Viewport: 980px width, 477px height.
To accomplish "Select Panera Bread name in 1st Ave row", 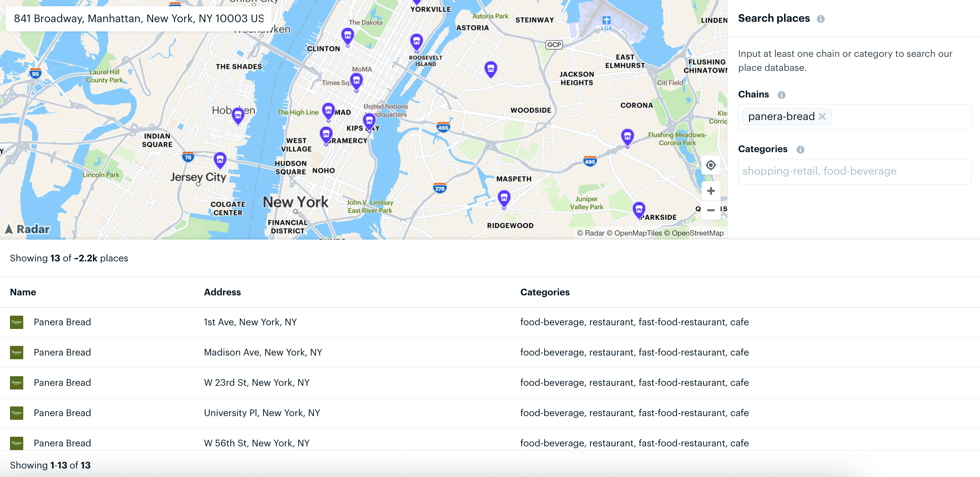I will (62, 322).
